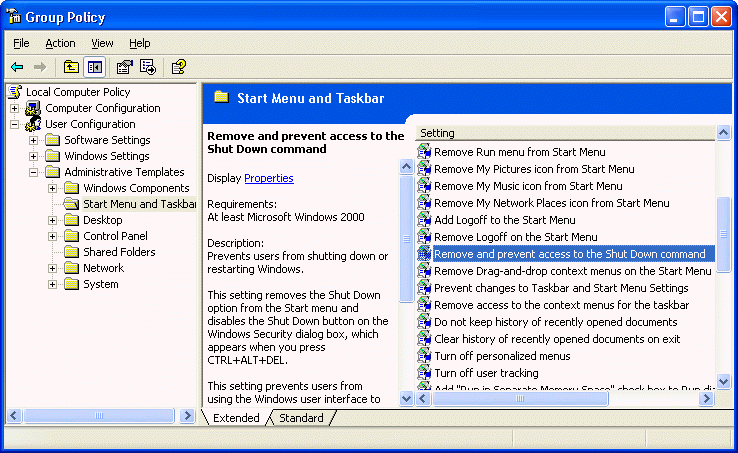This screenshot has width=738, height=453.
Task: Expand the Windows Components node
Action: [x=52, y=188]
